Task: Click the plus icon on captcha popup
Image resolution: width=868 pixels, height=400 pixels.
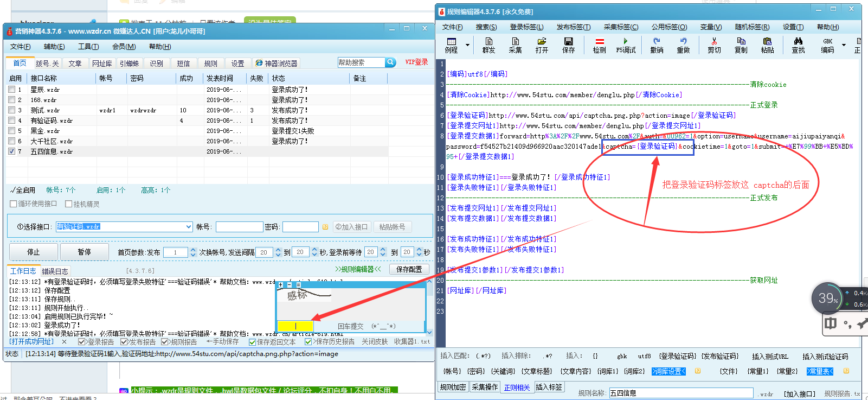Action: click(280, 284)
